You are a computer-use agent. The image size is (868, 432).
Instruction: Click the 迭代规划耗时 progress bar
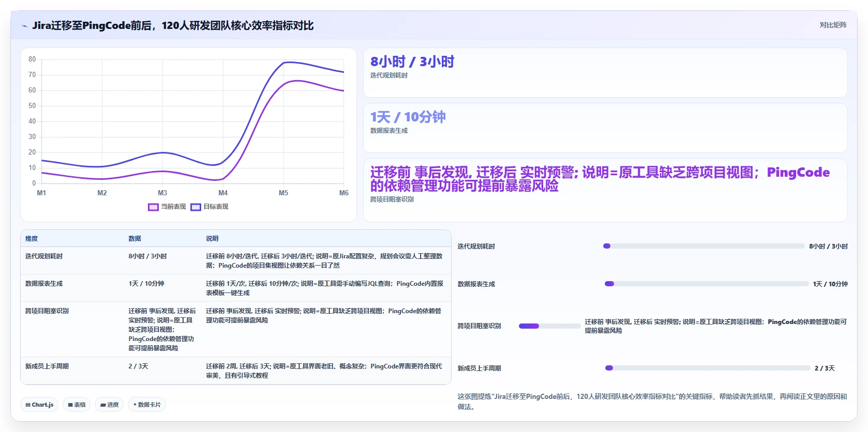click(x=704, y=246)
